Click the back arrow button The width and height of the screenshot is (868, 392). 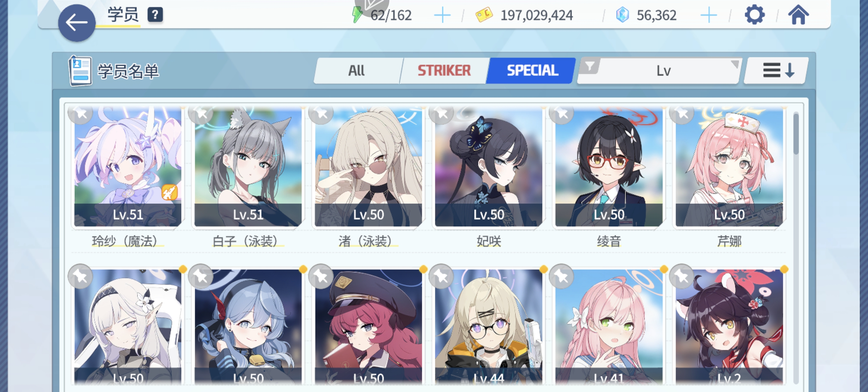click(77, 23)
